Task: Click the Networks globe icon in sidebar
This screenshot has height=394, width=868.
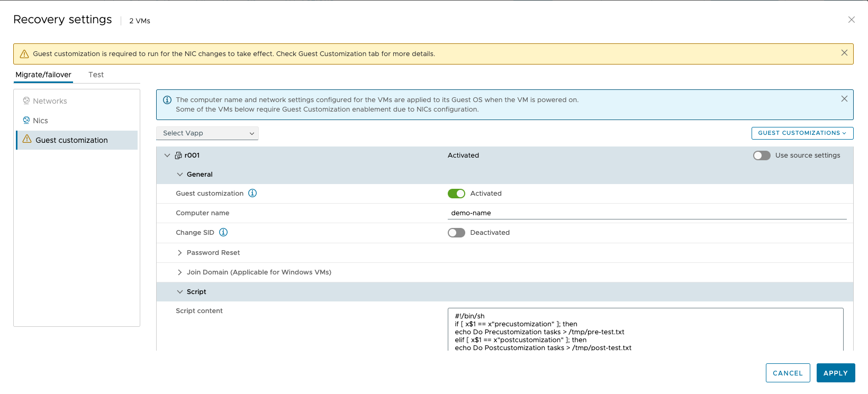Action: 26,100
